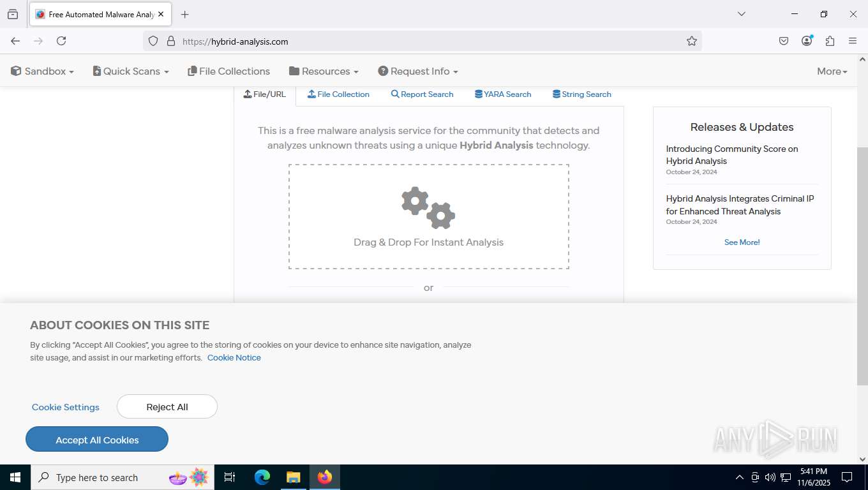Open Task View on the taskbar
Image resolution: width=868 pixels, height=490 pixels.
pos(230,477)
